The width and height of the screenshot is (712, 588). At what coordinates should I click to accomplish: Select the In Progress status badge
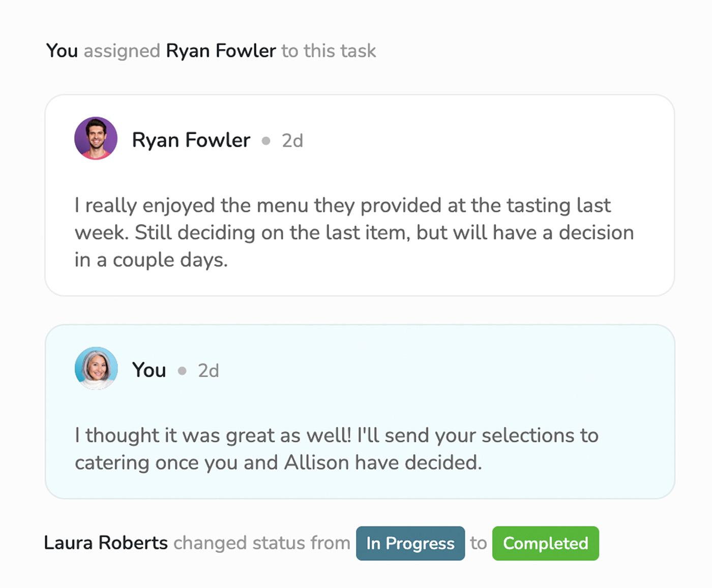410,543
